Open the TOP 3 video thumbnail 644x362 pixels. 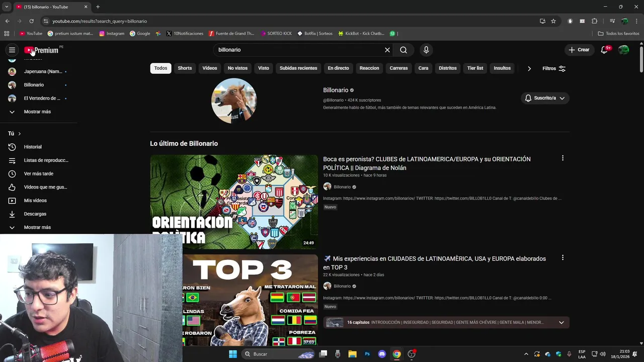point(250,300)
